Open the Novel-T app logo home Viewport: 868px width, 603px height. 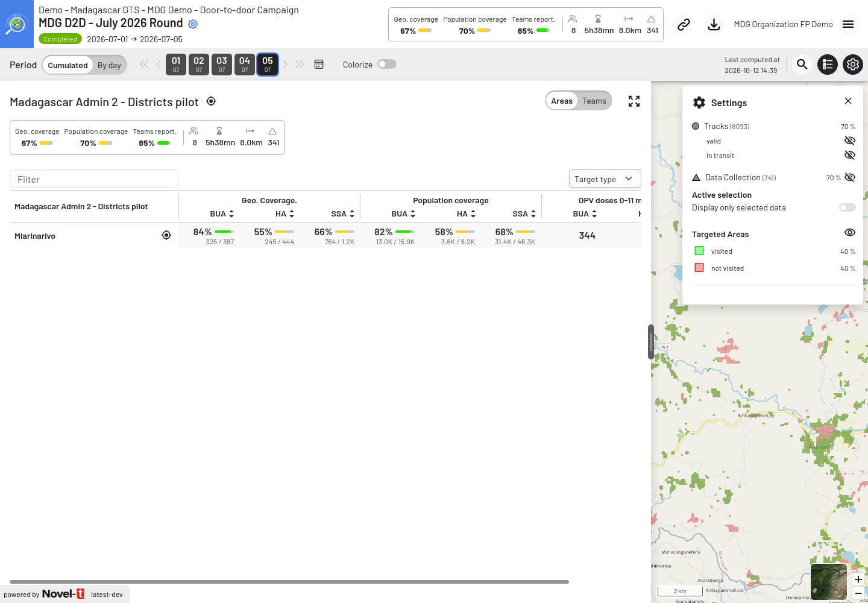(17, 24)
